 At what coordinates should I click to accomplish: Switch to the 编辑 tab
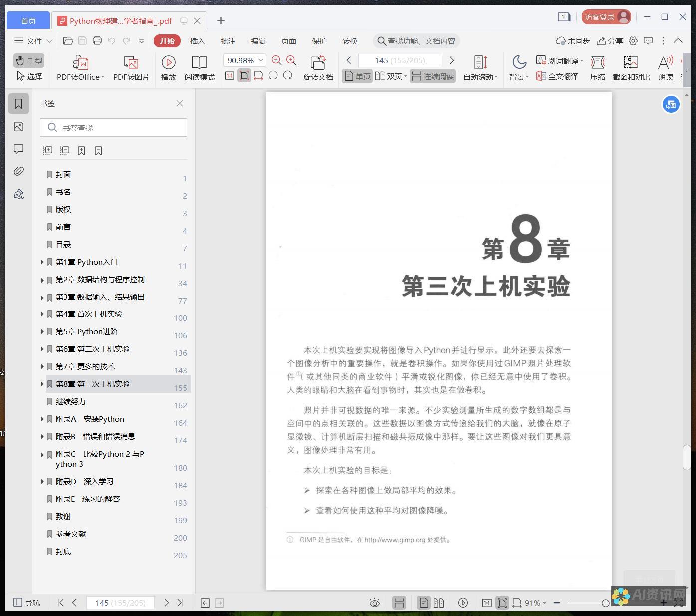point(258,41)
